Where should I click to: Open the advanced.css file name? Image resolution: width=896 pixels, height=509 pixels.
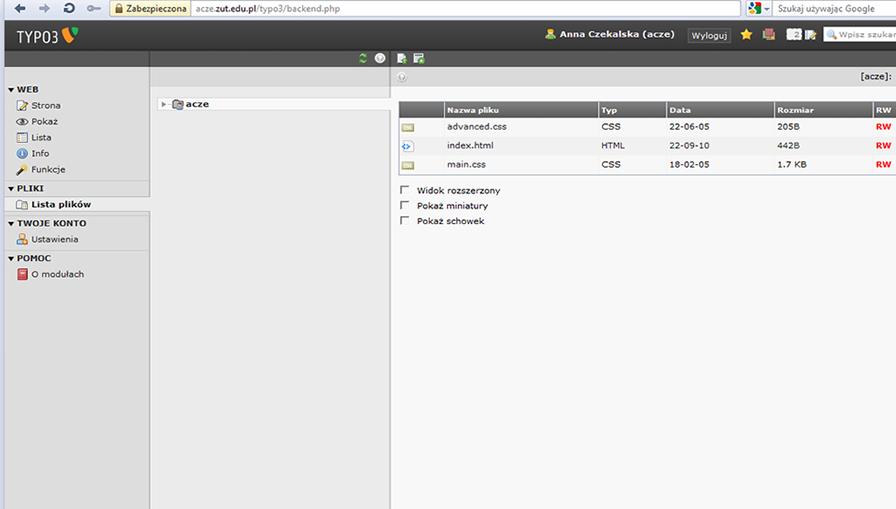477,126
